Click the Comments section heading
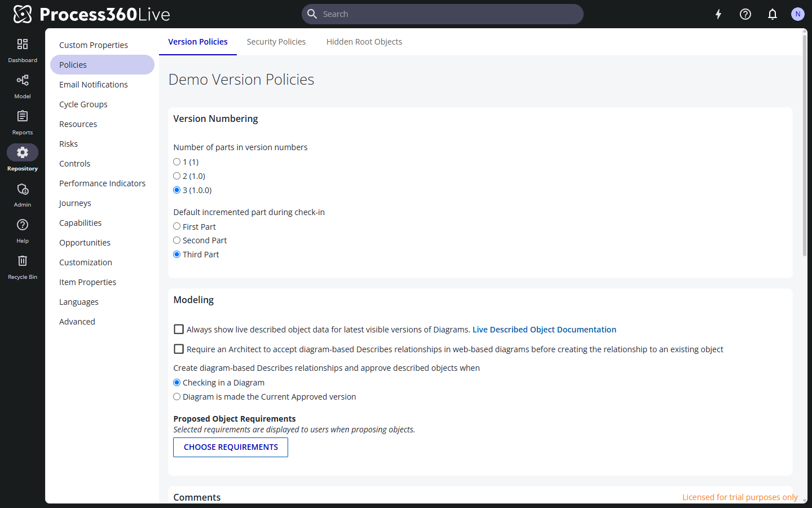The height and width of the screenshot is (508, 812). [197, 497]
